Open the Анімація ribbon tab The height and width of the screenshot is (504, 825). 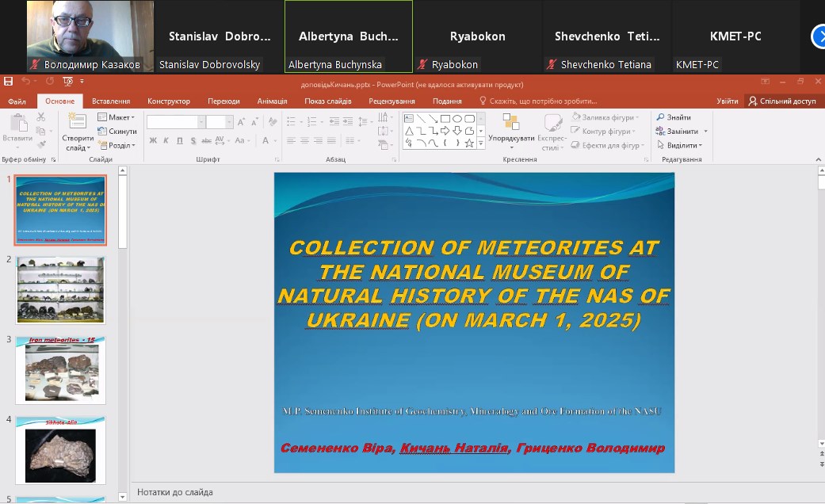272,101
